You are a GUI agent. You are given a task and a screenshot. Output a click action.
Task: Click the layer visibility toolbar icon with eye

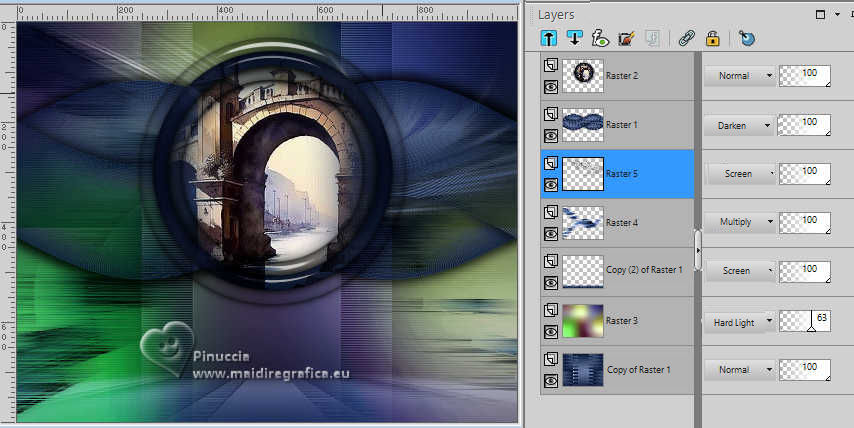[x=600, y=38]
